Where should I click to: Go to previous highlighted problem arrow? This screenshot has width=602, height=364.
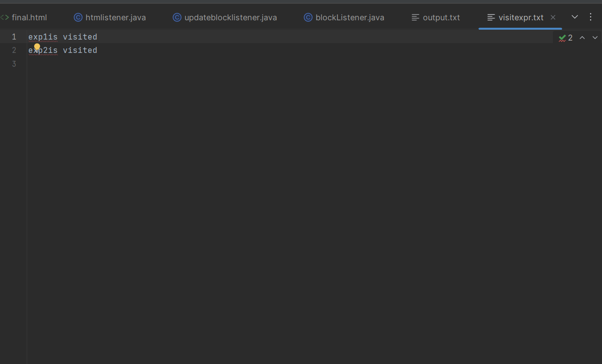click(582, 38)
